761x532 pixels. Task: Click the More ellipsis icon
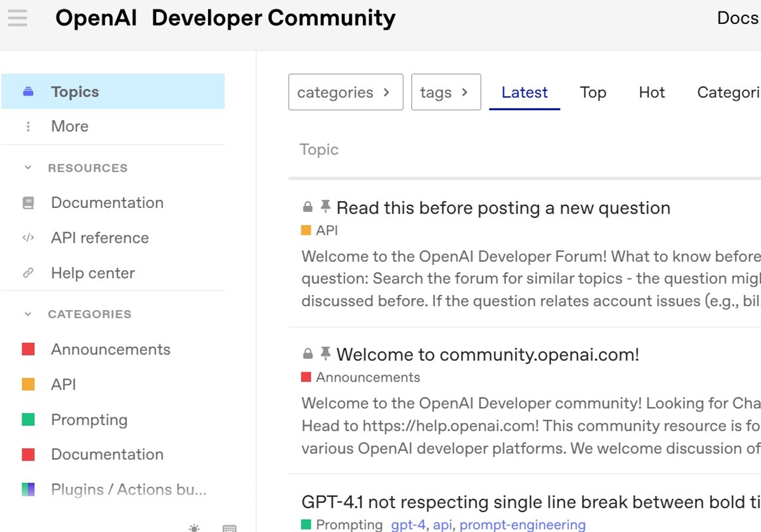(28, 127)
